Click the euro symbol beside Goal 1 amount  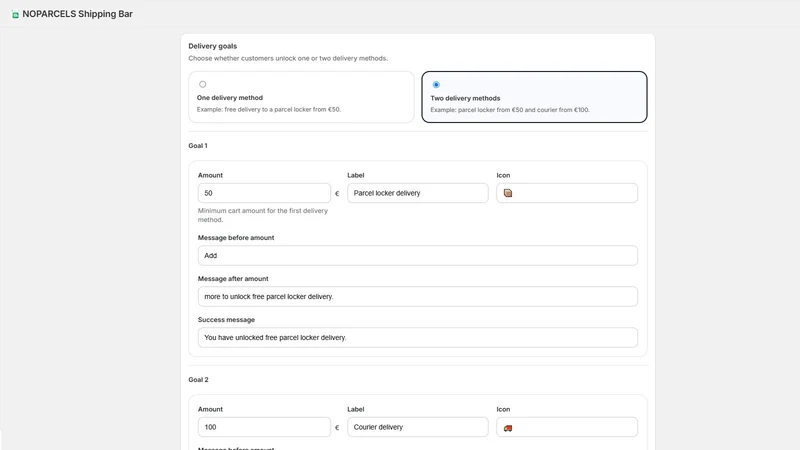click(337, 193)
